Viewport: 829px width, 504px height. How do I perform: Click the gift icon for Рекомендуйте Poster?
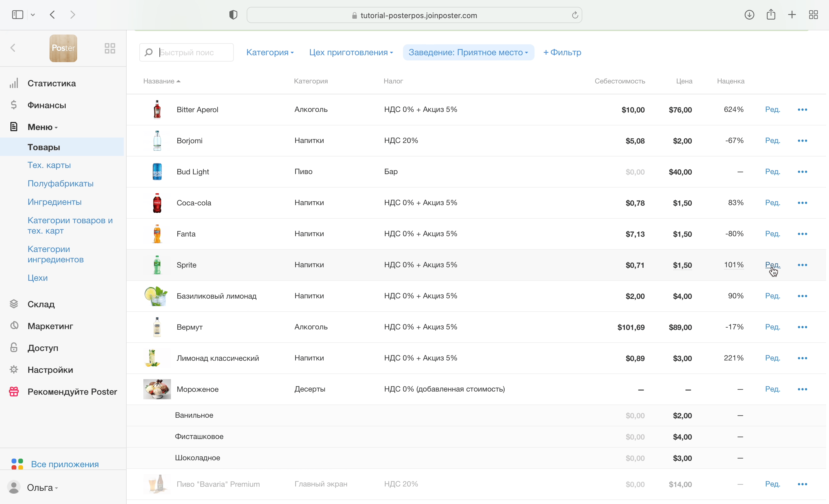coord(14,392)
